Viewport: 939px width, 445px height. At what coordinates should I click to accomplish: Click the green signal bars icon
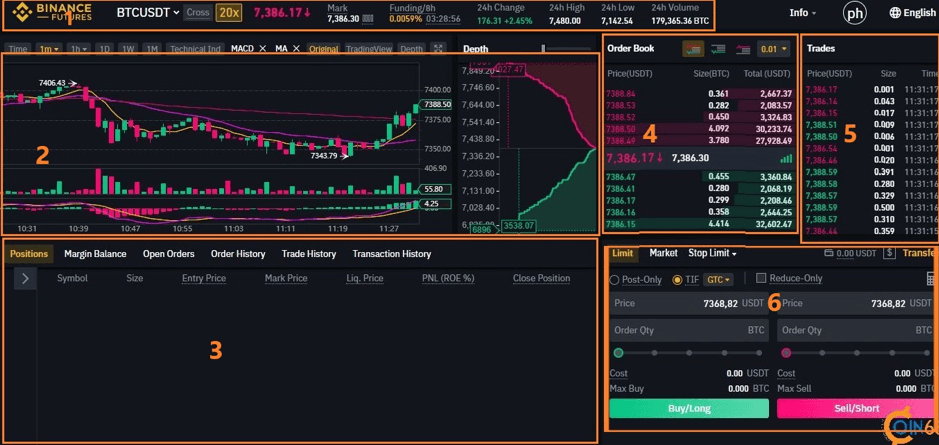click(786, 158)
